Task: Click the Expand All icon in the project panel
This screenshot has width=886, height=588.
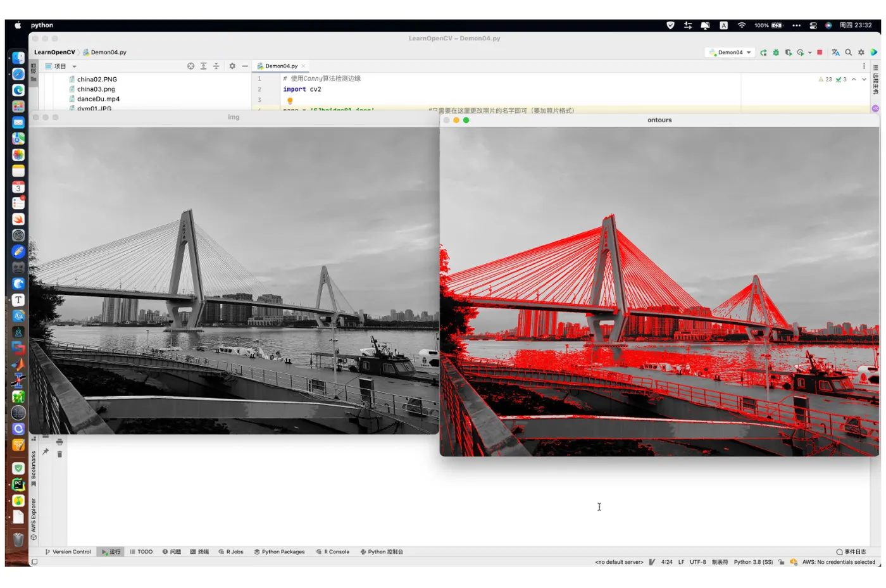Action: (x=203, y=66)
